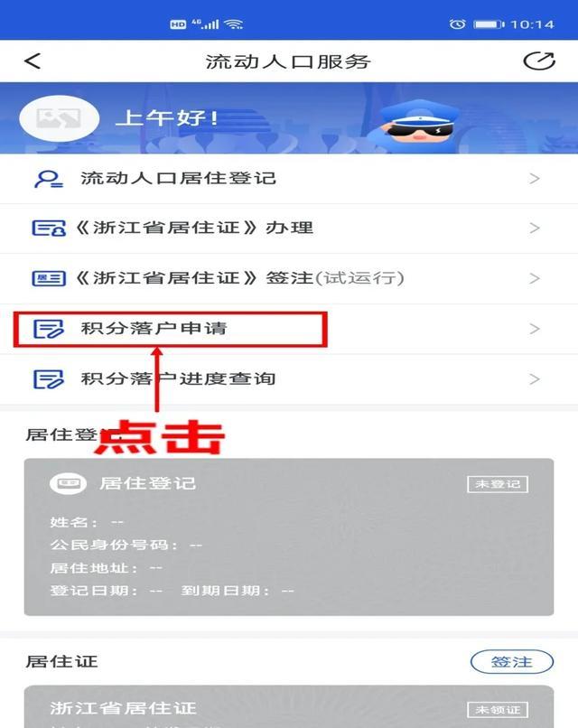
Task: Tap the 《浙江省居住证》办理 card icon
Action: [x=49, y=228]
